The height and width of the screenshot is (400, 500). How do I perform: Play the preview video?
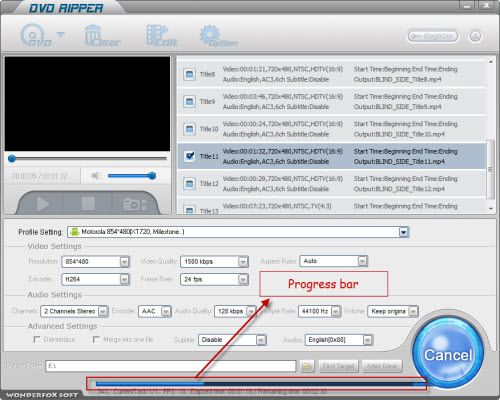click(x=43, y=204)
